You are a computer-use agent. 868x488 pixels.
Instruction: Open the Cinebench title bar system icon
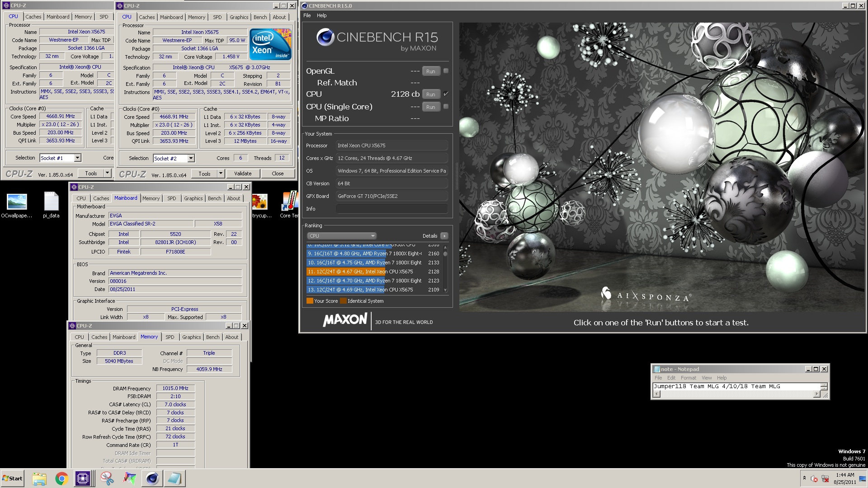tap(305, 6)
